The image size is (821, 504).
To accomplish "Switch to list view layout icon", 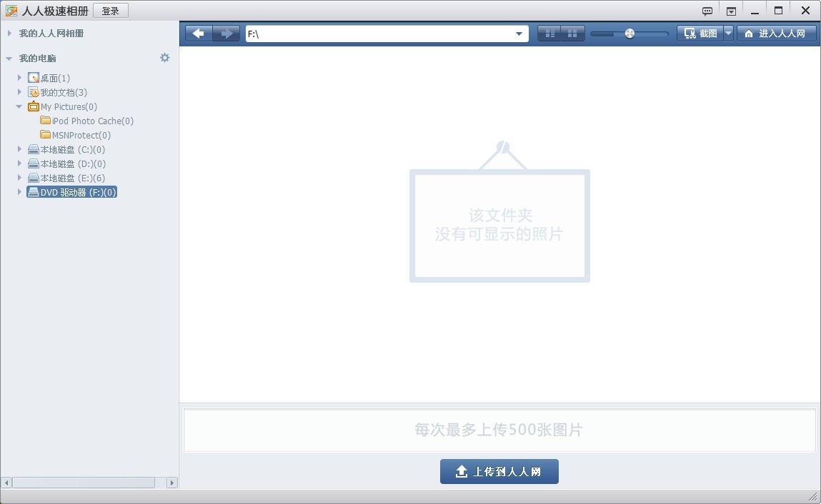I will coord(549,34).
